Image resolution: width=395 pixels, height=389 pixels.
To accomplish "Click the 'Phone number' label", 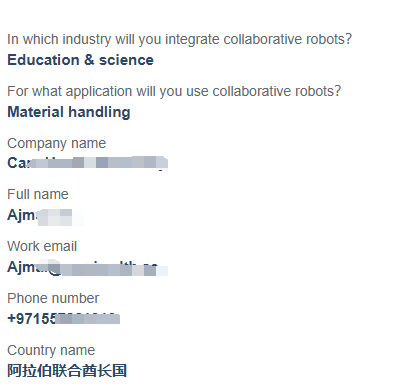I will click(x=53, y=298).
